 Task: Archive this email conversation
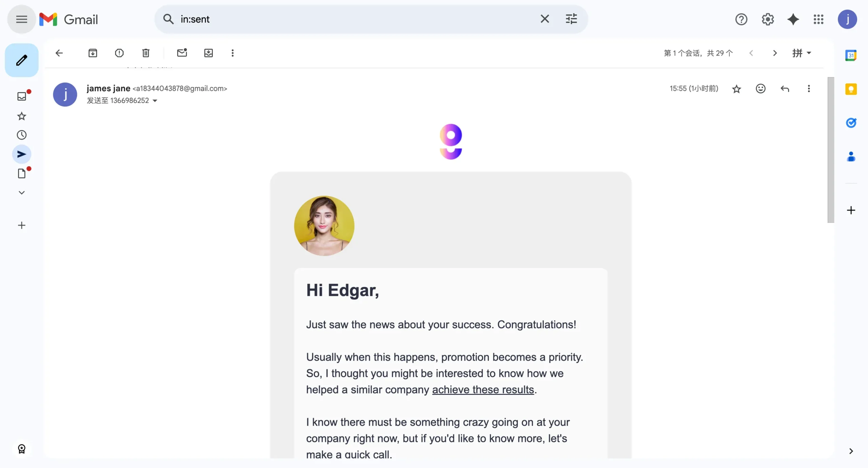point(93,53)
